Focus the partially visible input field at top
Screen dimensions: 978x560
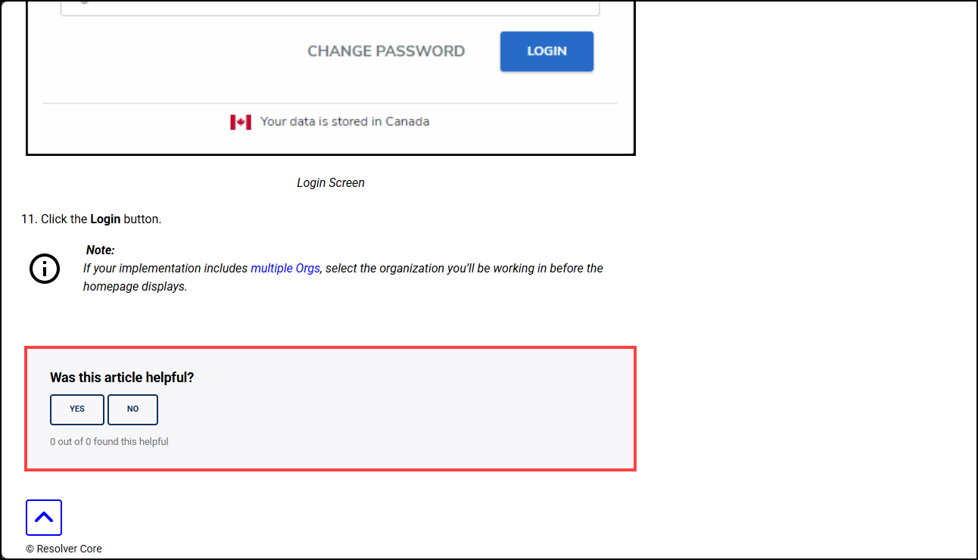(330, 8)
